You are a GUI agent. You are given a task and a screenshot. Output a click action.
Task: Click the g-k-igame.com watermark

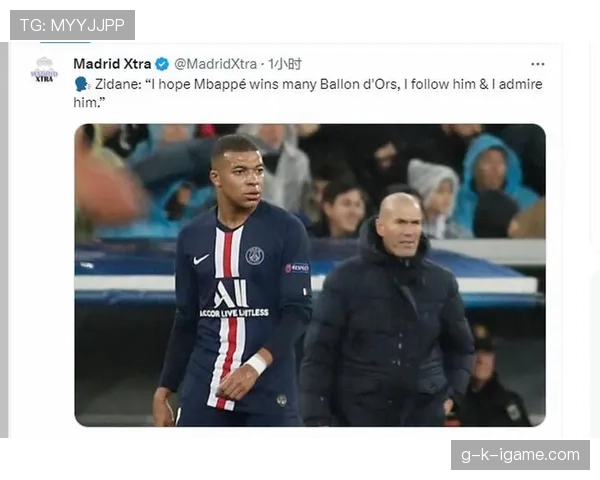[520, 455]
